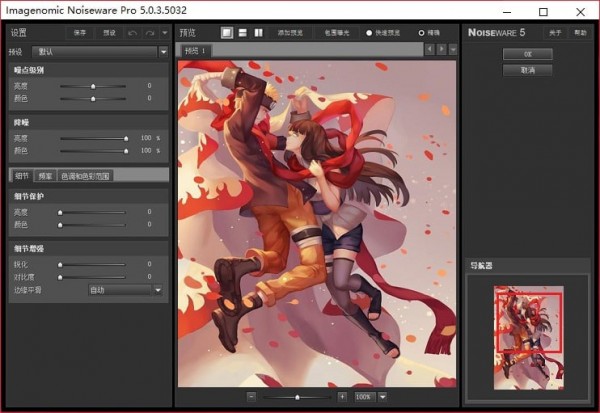Click the 取消 cancel button

point(528,70)
